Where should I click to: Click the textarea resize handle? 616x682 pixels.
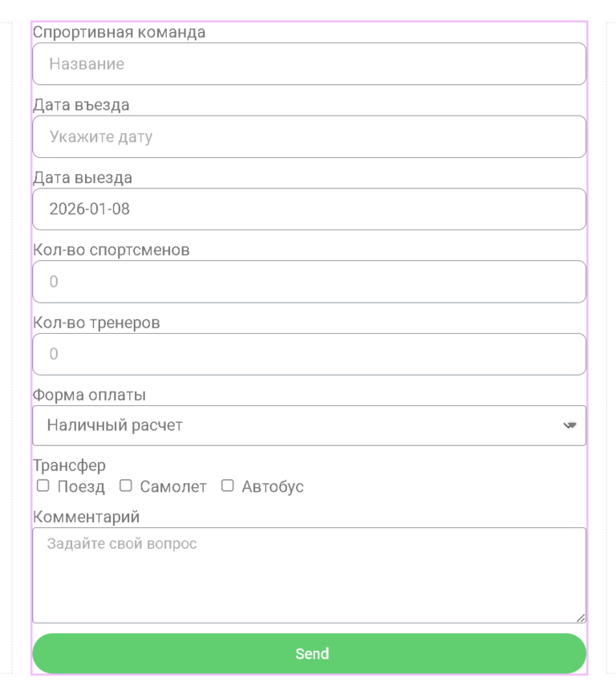pos(580,618)
